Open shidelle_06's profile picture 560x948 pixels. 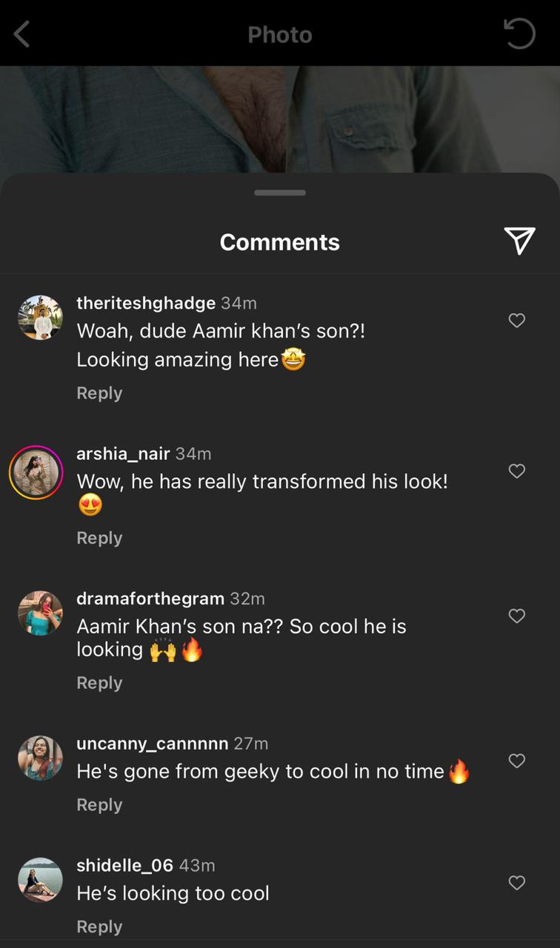click(x=39, y=880)
